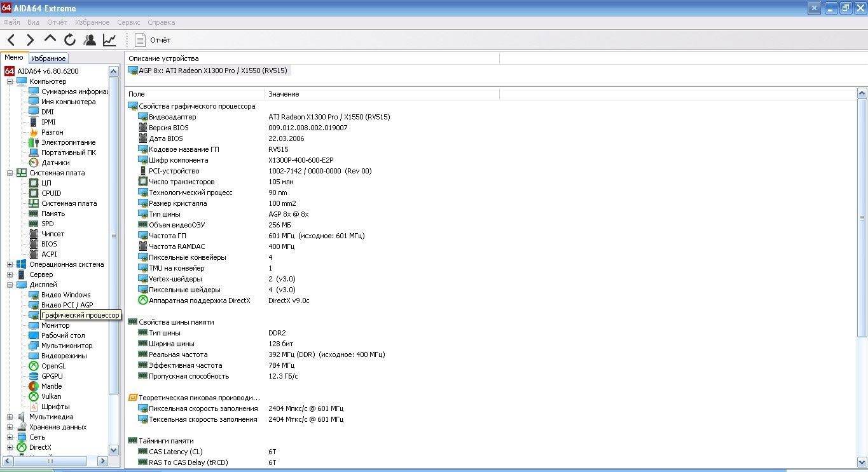The width and height of the screenshot is (868, 472).
Task: Click the Память memory module icon
Action: coord(34,213)
